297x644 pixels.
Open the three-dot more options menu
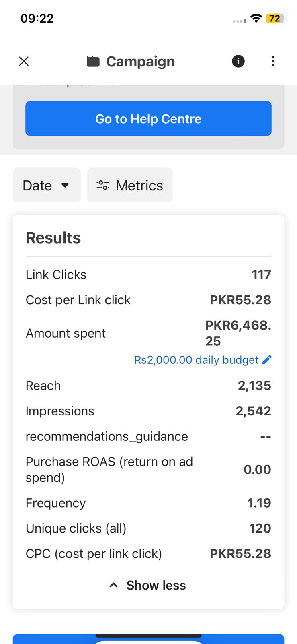coord(273,61)
